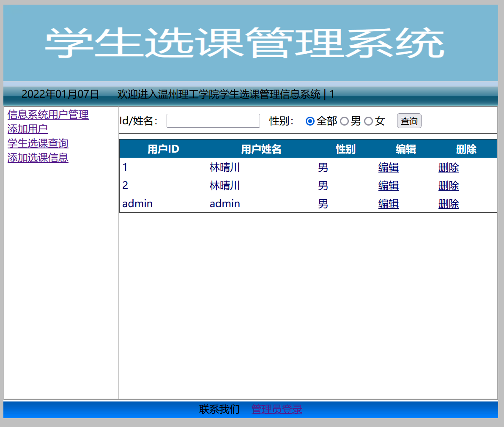Viewport: 504px width, 427px height.
Task: Click the 编辑 column header
Action: [405, 149]
